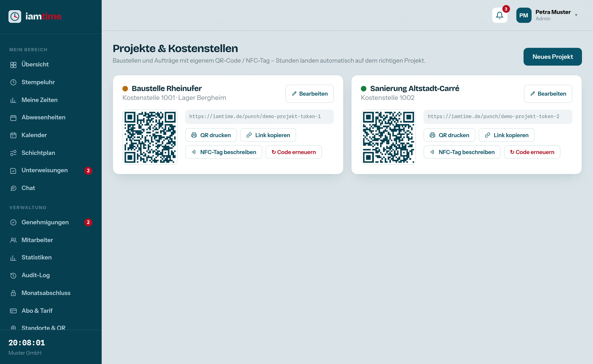Click the iamtime clock logo icon
The height and width of the screenshot is (364, 593).
[15, 16]
